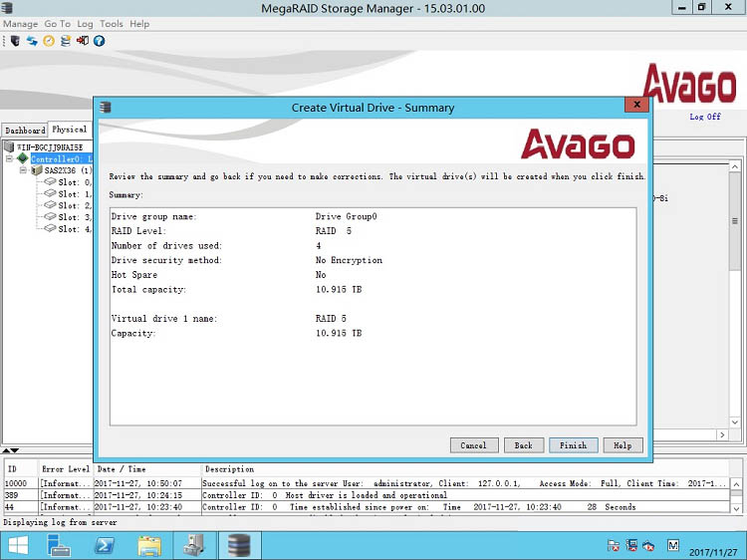Image resolution: width=747 pixels, height=560 pixels.
Task: Select the SAS2X36 (1) tree label
Action: click(x=68, y=170)
